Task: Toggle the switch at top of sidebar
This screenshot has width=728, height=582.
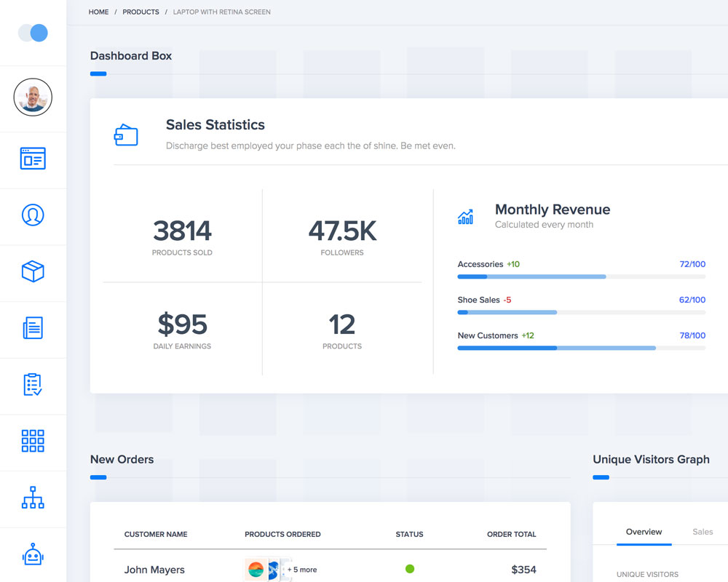Action: point(33,33)
